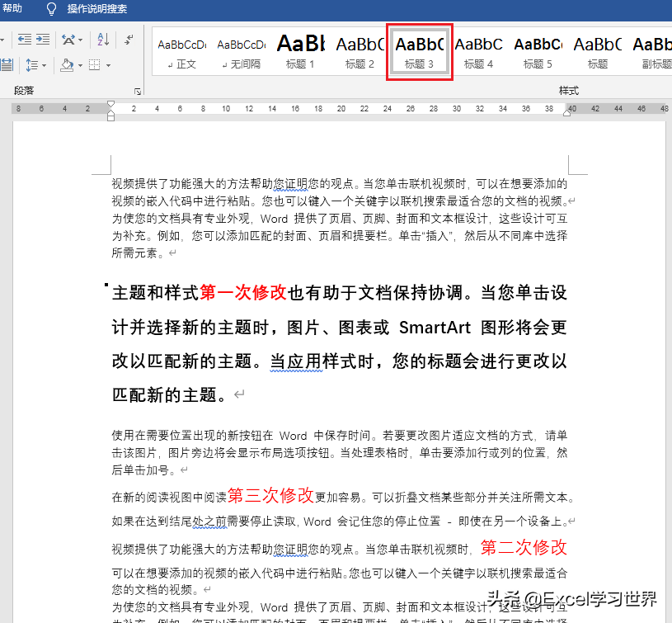
Task: Open paragraph settings dialog launcher
Action: pos(138,92)
